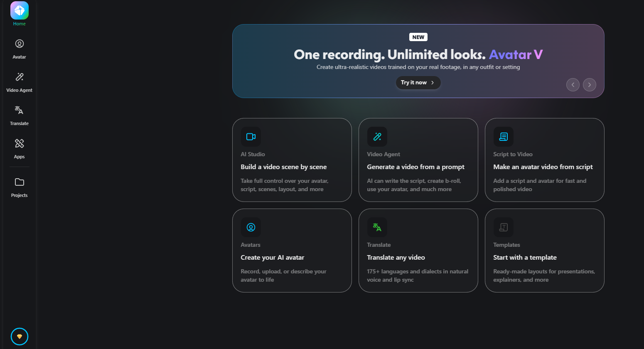Click the AI Studio camera icon
The width and height of the screenshot is (644, 349).
pos(251,137)
